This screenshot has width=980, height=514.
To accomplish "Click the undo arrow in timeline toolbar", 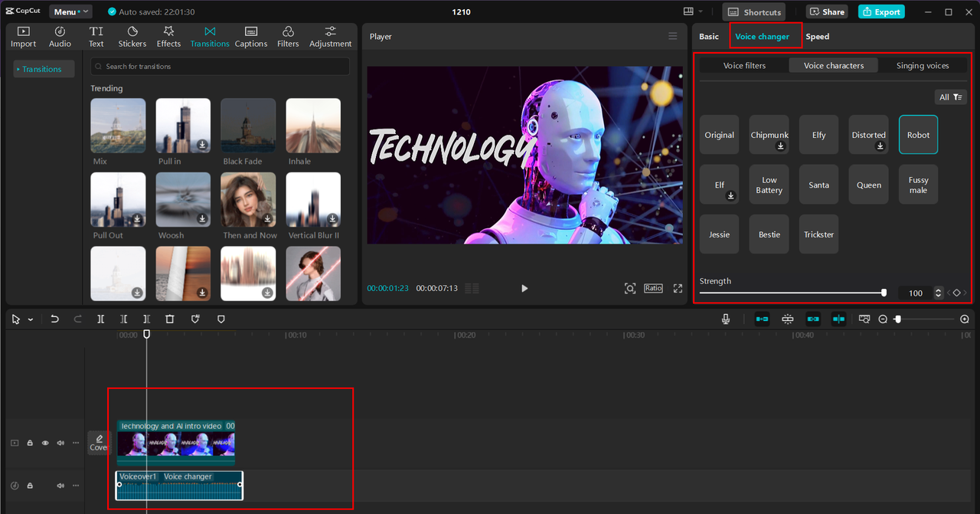I will 54,319.
